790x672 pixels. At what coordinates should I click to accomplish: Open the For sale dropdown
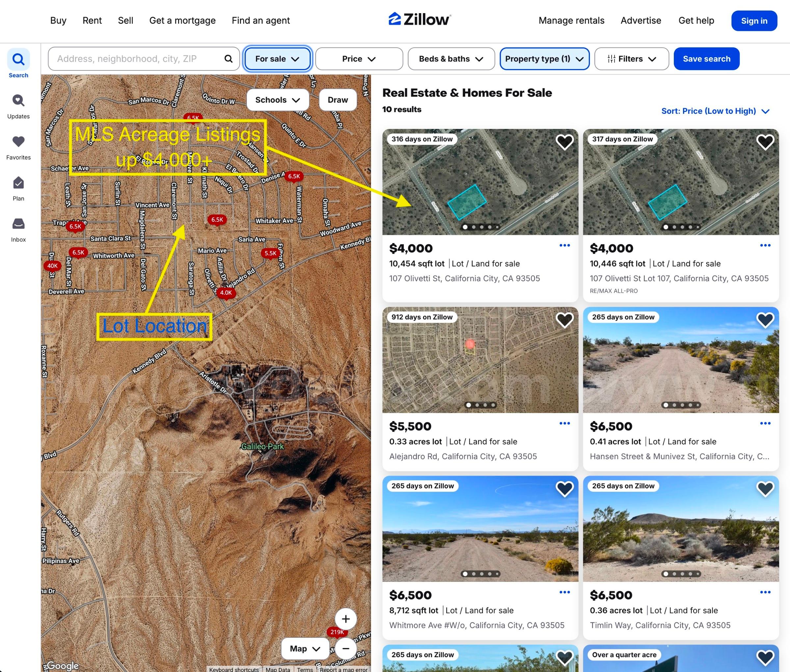click(277, 59)
